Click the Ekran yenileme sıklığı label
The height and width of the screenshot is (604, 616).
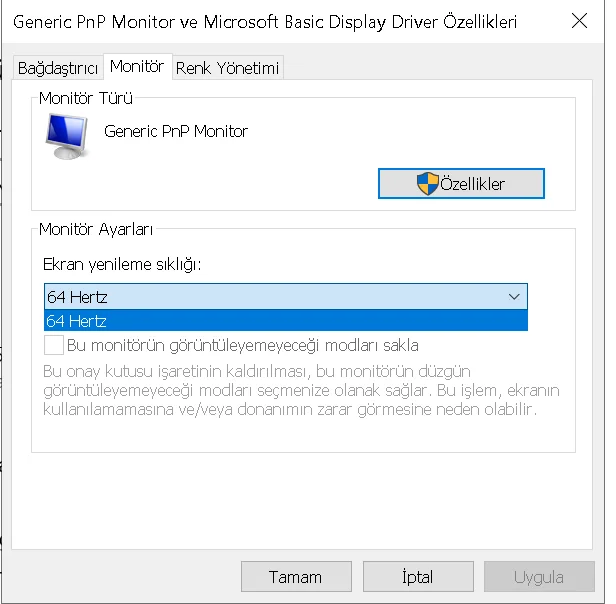click(x=122, y=264)
